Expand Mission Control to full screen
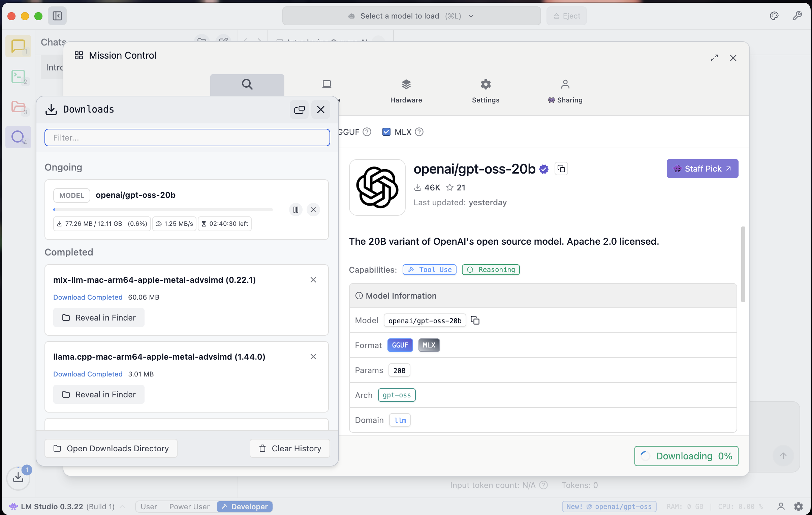 [x=714, y=58]
